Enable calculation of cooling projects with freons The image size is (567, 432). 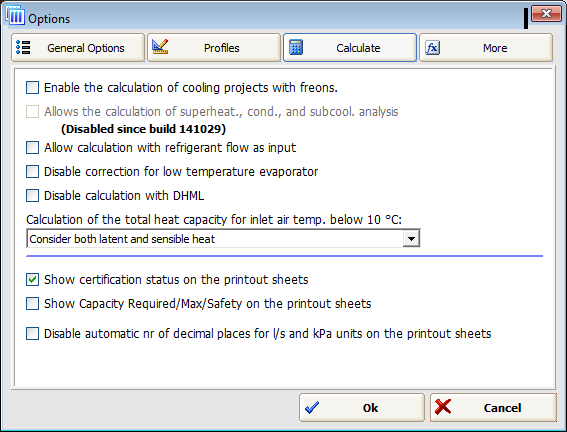(x=33, y=87)
